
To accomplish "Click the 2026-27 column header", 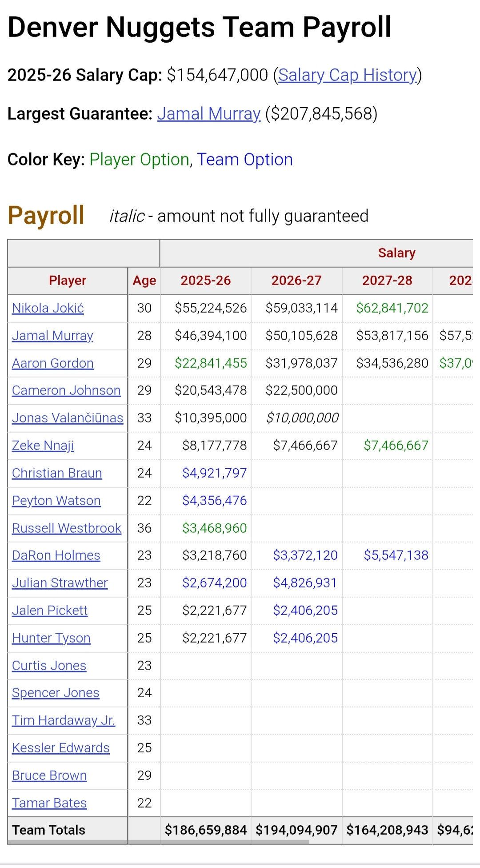I will pyautogui.click(x=296, y=281).
